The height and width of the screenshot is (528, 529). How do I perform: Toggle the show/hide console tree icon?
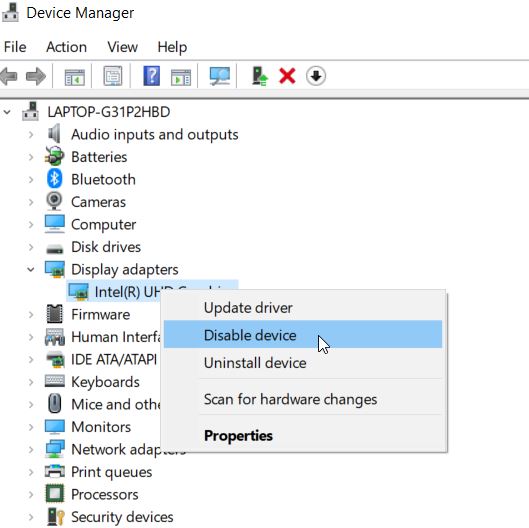[x=75, y=77]
